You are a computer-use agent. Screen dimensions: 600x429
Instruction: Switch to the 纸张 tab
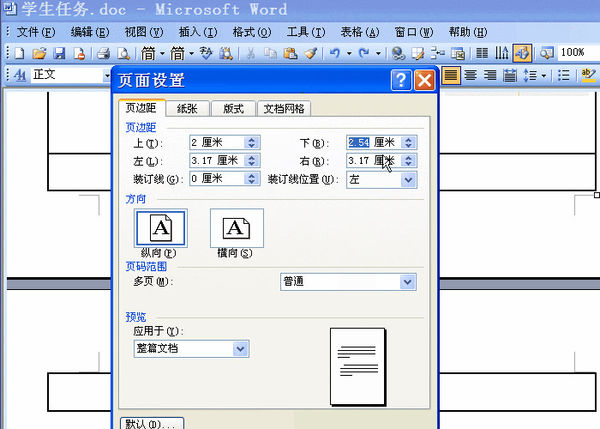tap(188, 109)
